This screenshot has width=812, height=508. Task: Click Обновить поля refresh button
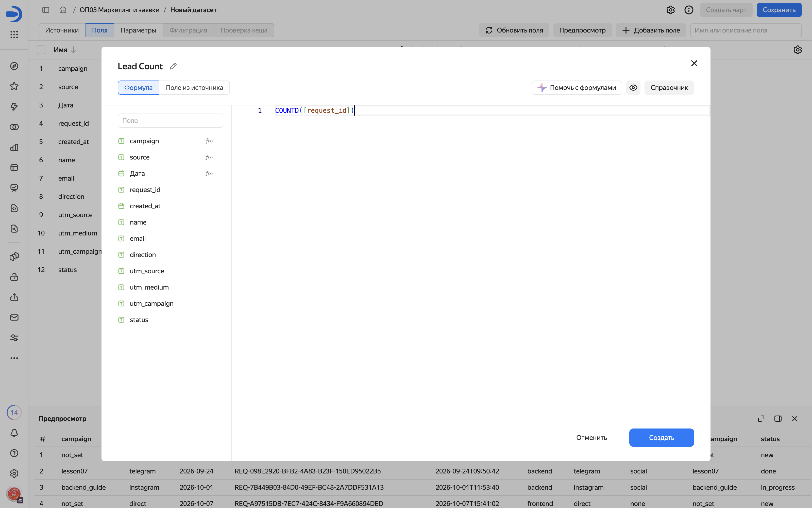click(x=514, y=30)
